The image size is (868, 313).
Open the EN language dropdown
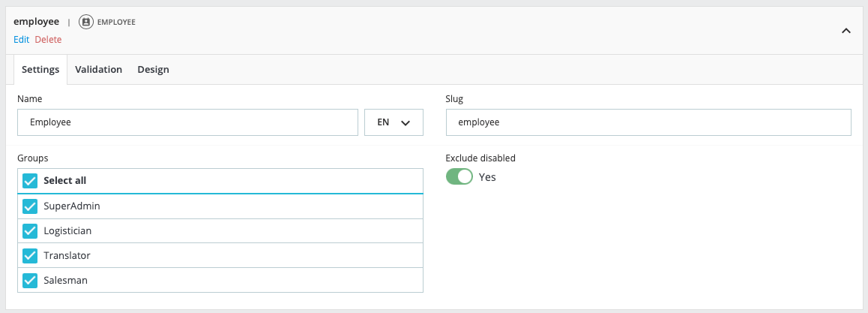point(394,122)
